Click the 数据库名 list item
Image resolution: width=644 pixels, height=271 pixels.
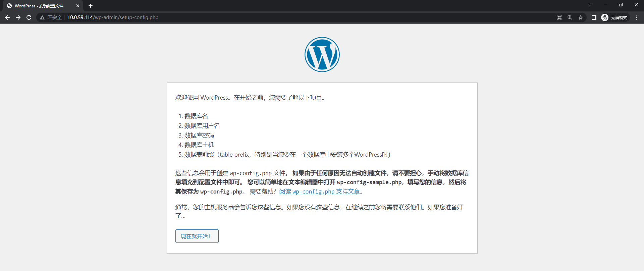[196, 116]
